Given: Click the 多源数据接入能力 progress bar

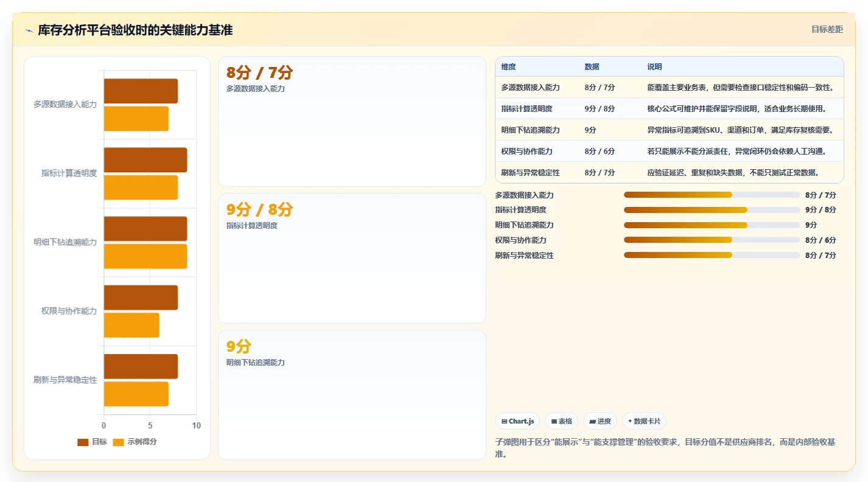Looking at the screenshot, I should point(712,195).
